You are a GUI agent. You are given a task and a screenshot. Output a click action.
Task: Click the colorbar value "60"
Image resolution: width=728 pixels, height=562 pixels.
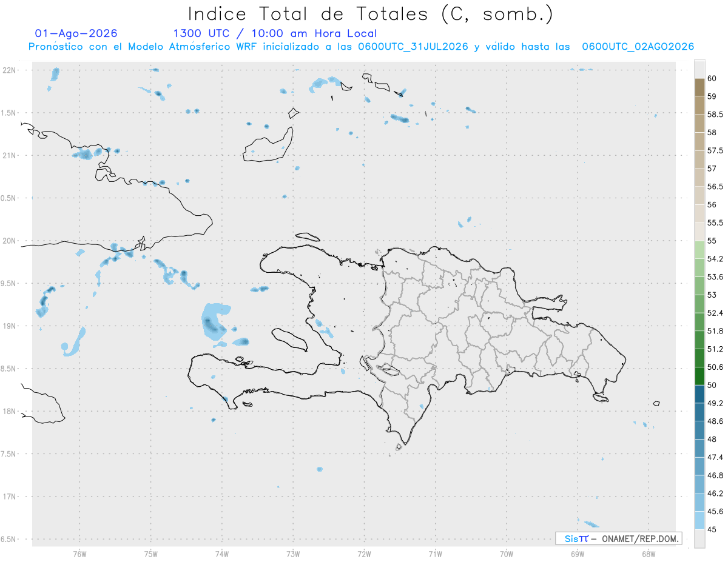tap(712, 78)
